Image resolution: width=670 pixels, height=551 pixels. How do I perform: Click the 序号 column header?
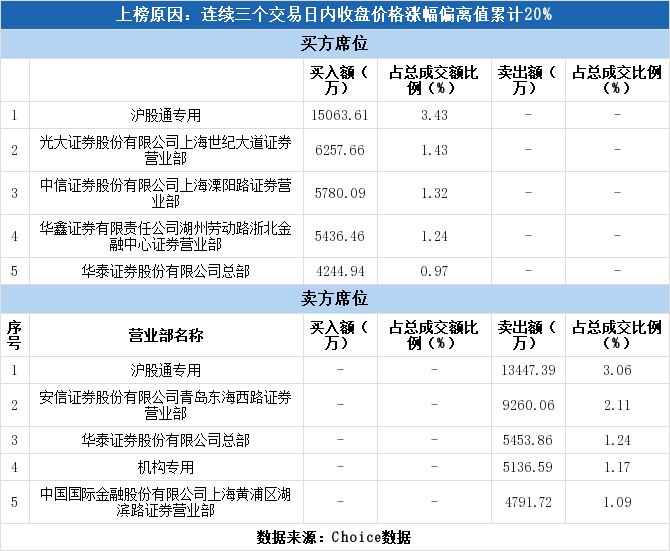pos(15,335)
